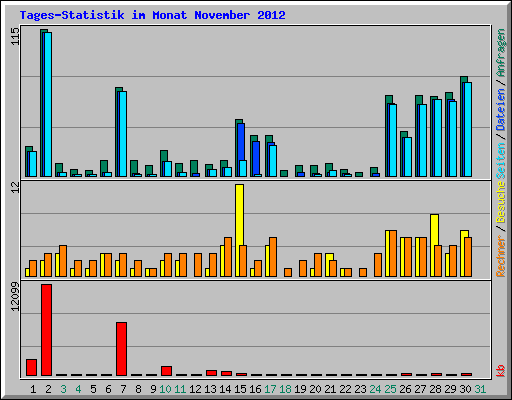Click green day '25' on the x-axis
This screenshot has height=400, width=512.
[390, 389]
